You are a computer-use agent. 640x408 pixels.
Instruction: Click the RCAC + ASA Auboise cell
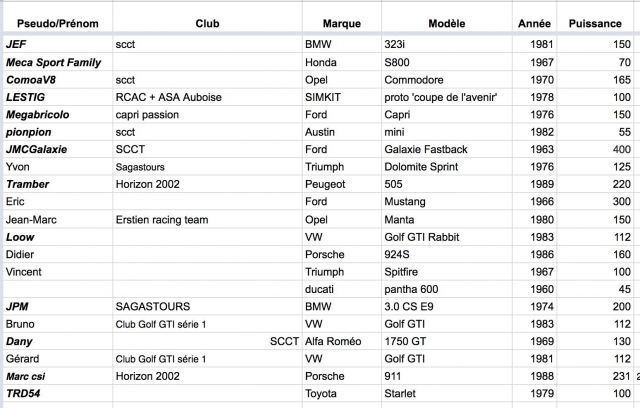[168, 97]
